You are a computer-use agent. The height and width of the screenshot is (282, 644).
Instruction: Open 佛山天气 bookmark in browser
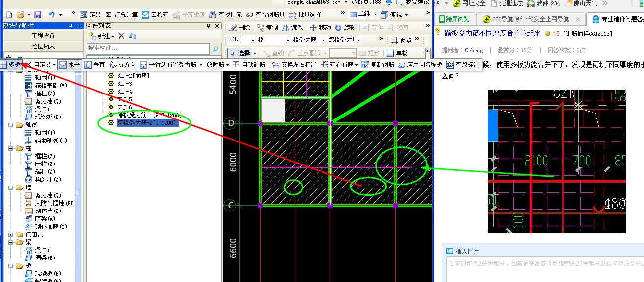click(582, 3)
